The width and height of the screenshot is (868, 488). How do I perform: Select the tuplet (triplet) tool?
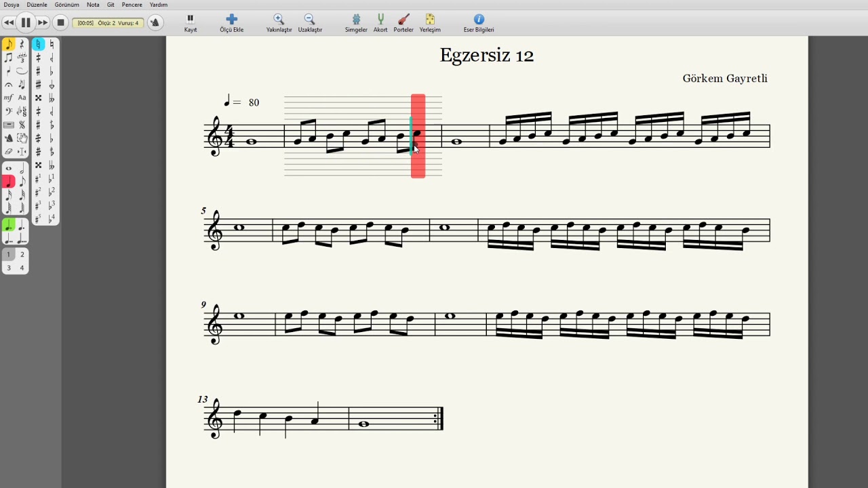click(22, 58)
